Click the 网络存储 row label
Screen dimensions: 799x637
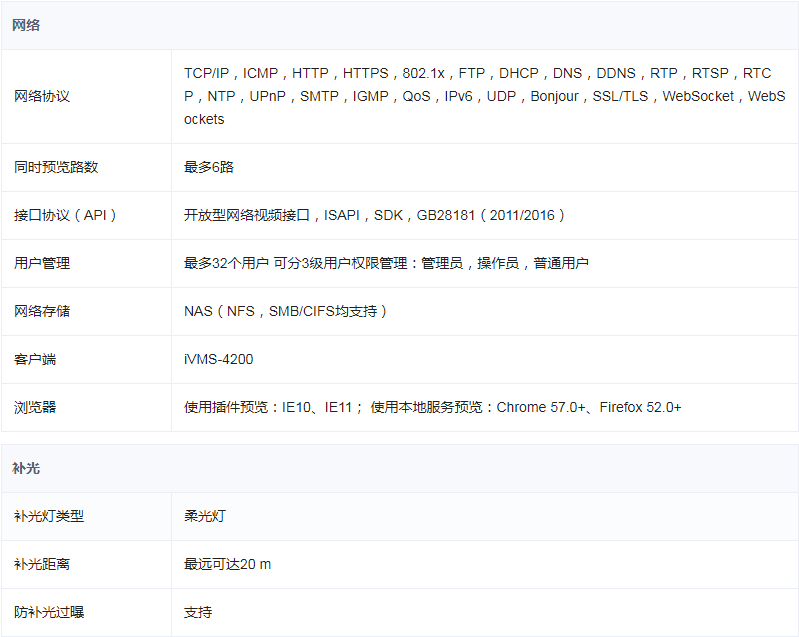(42, 311)
